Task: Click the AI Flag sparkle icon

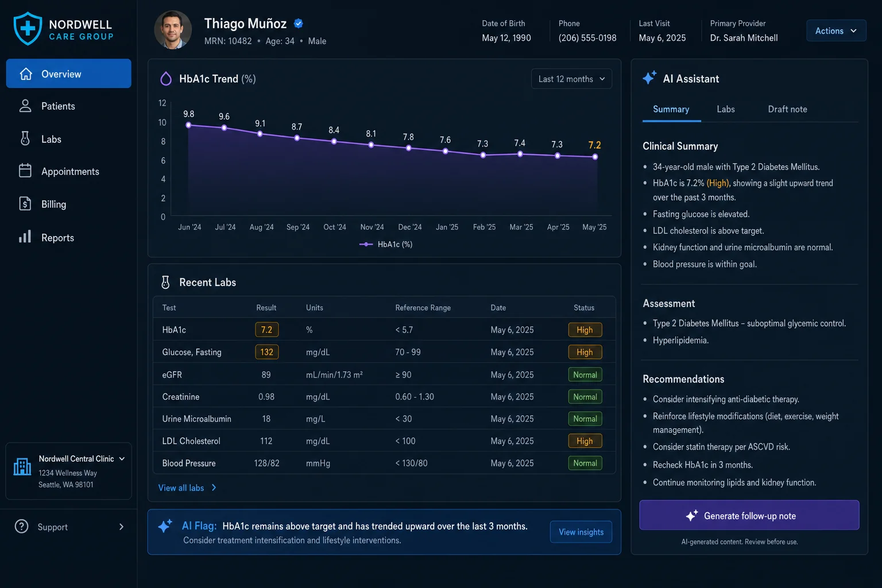Action: pyautogui.click(x=165, y=525)
